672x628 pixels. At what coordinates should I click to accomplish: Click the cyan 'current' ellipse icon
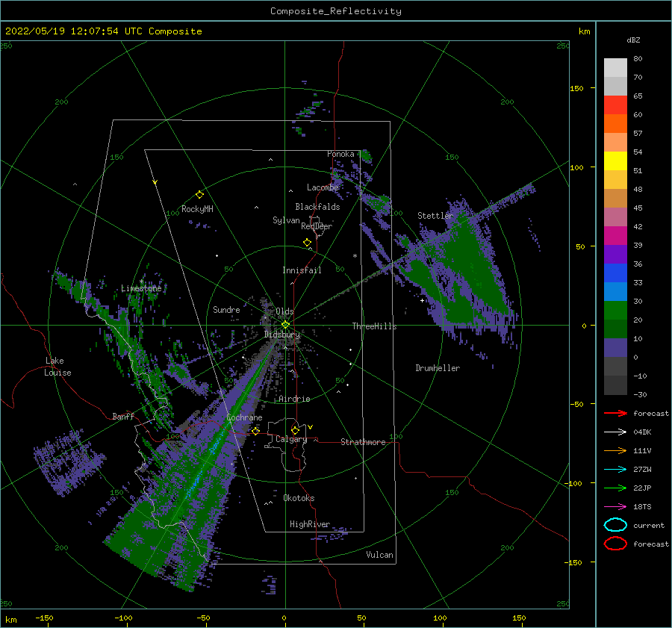click(615, 525)
